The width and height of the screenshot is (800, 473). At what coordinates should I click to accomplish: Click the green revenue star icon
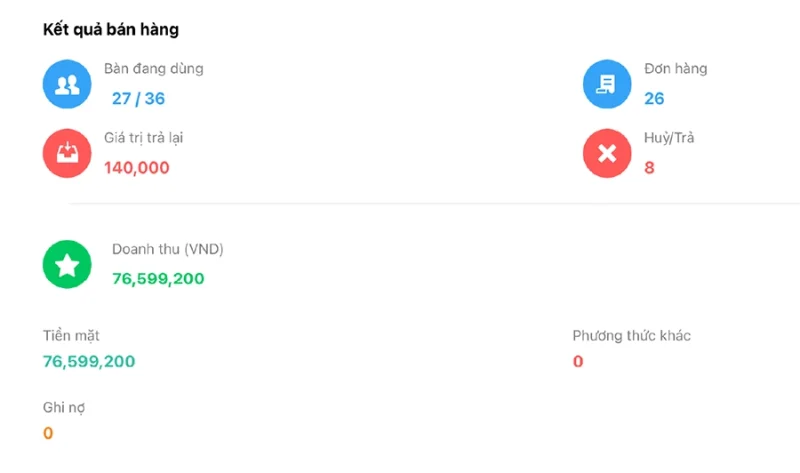[67, 265]
